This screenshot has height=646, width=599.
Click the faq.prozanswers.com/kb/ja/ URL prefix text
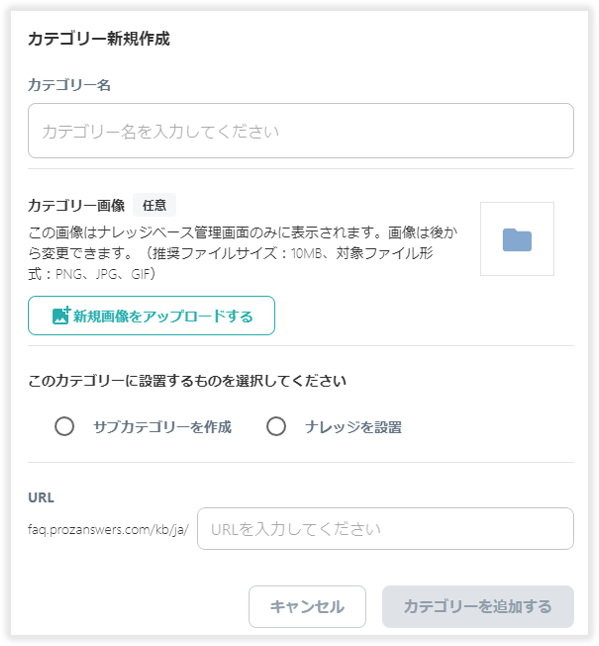tap(108, 529)
